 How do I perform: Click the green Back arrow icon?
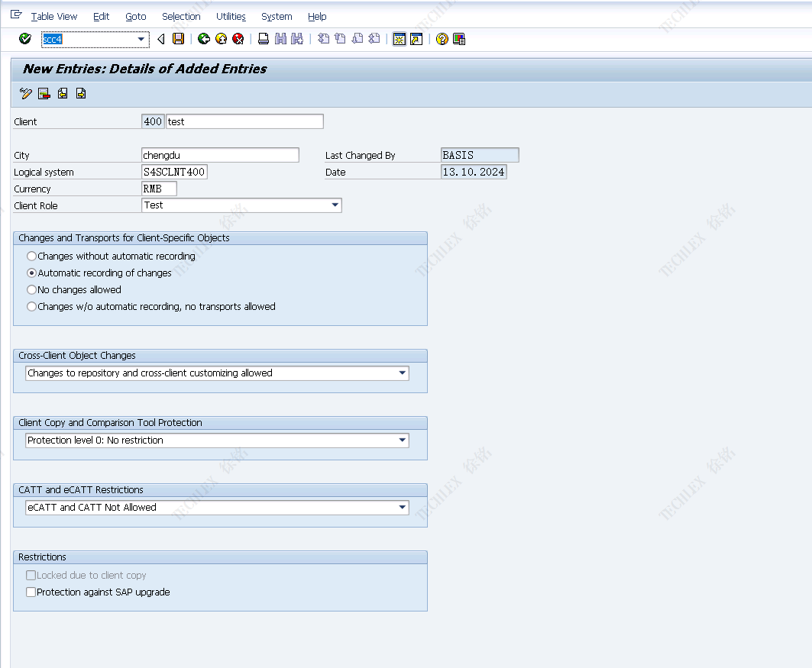pos(203,39)
